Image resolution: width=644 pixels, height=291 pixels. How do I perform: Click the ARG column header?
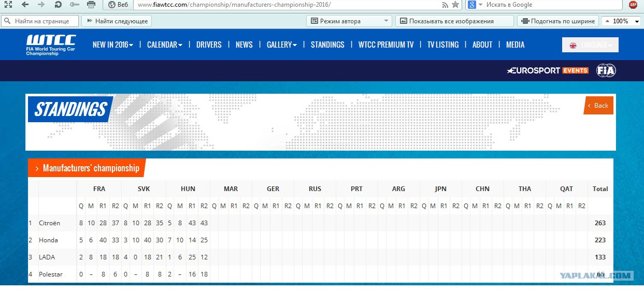pos(398,188)
